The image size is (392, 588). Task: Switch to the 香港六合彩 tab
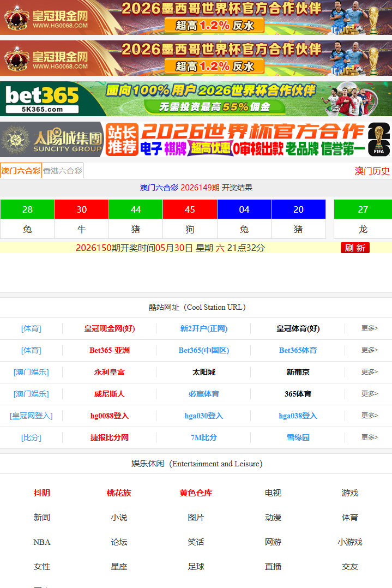coord(63,171)
